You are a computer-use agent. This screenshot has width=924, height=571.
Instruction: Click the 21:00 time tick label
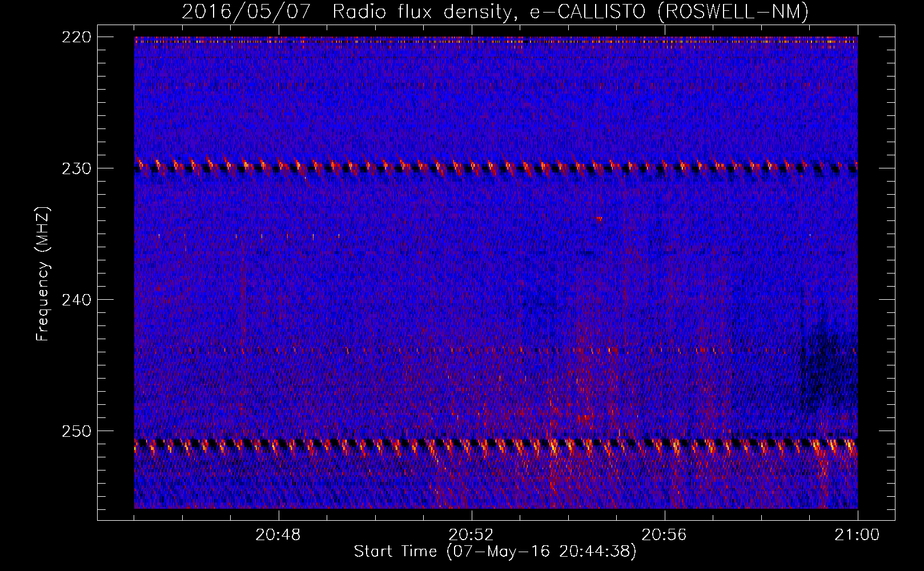(x=857, y=535)
